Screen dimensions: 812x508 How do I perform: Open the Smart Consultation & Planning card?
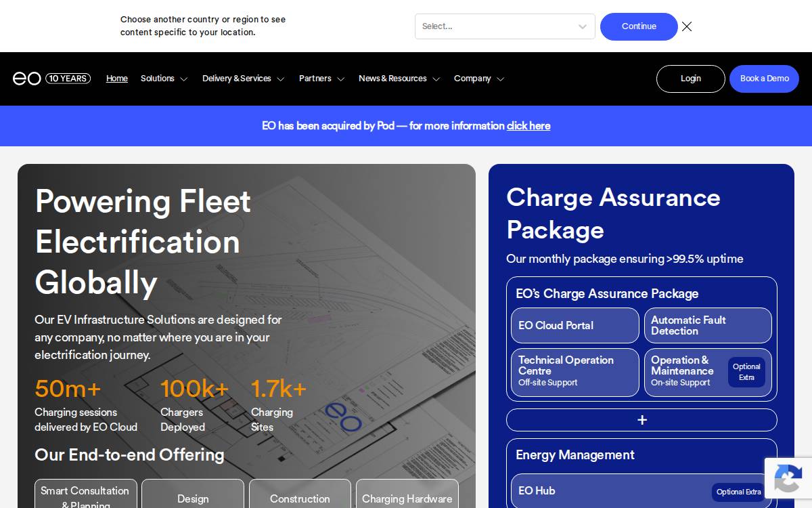[85, 495]
